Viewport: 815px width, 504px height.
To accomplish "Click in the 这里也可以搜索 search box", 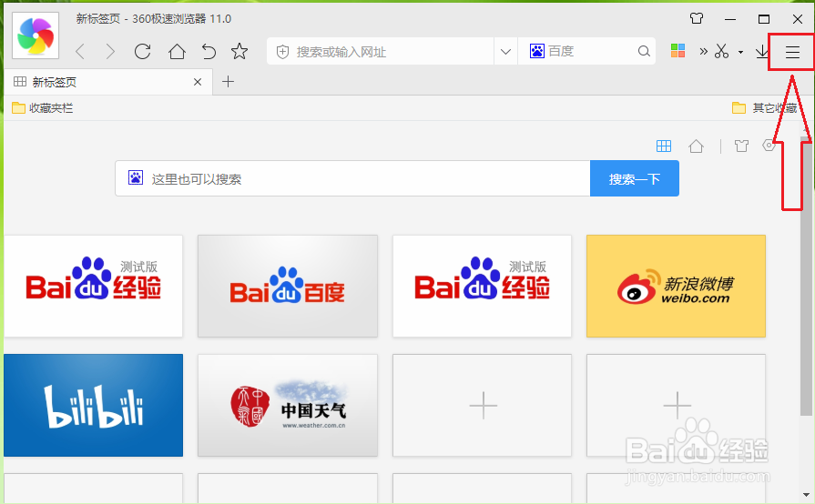I will click(x=352, y=178).
